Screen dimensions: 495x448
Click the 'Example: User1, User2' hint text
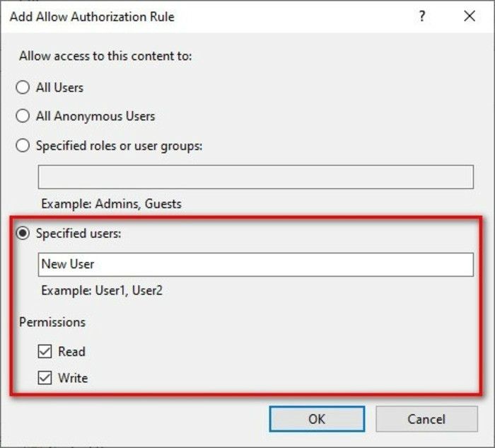tap(102, 290)
